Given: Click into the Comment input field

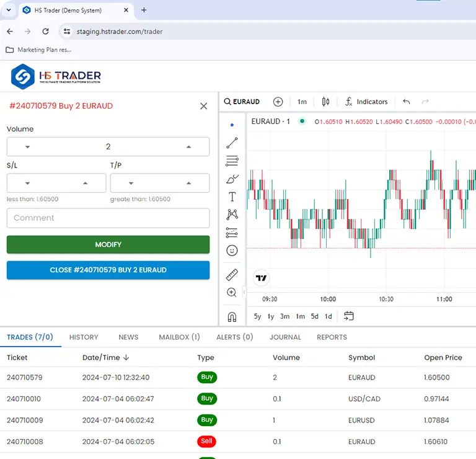Looking at the screenshot, I should (x=108, y=218).
